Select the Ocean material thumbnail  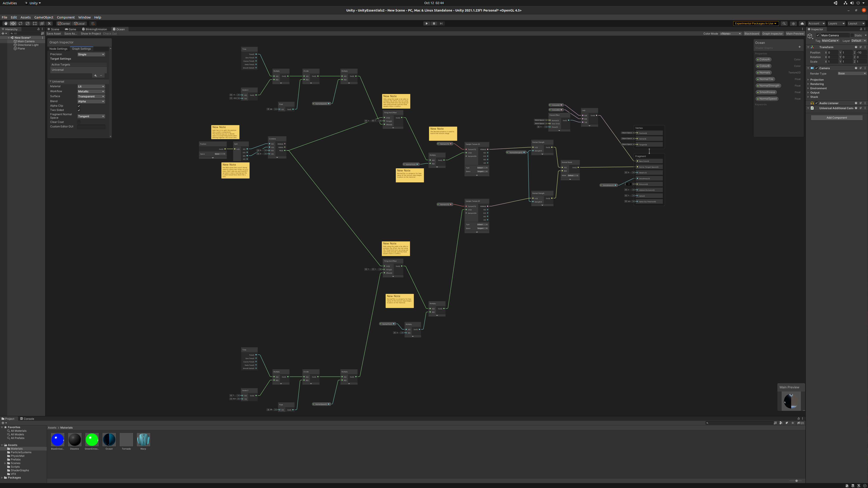(x=109, y=440)
